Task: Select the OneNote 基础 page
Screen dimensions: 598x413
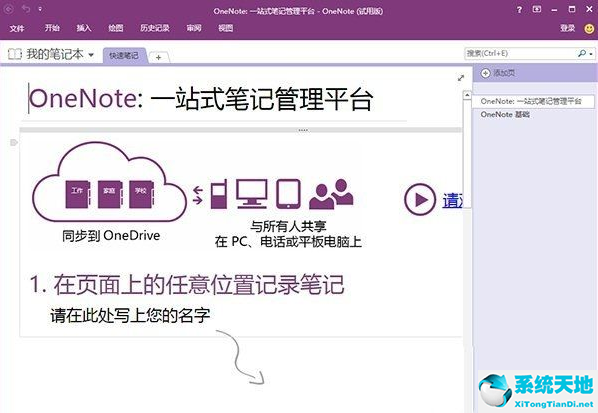Action: coord(505,114)
